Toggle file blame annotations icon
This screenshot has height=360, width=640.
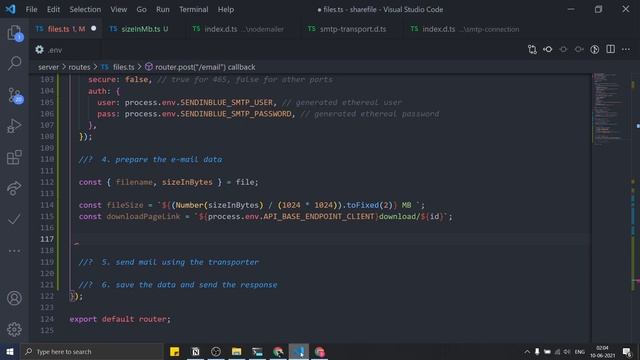595,50
